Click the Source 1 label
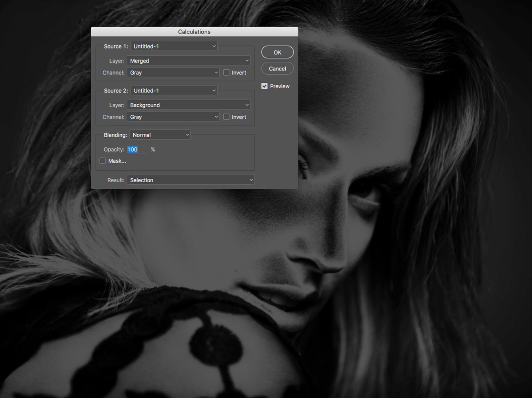The width and height of the screenshot is (532, 398). [116, 46]
